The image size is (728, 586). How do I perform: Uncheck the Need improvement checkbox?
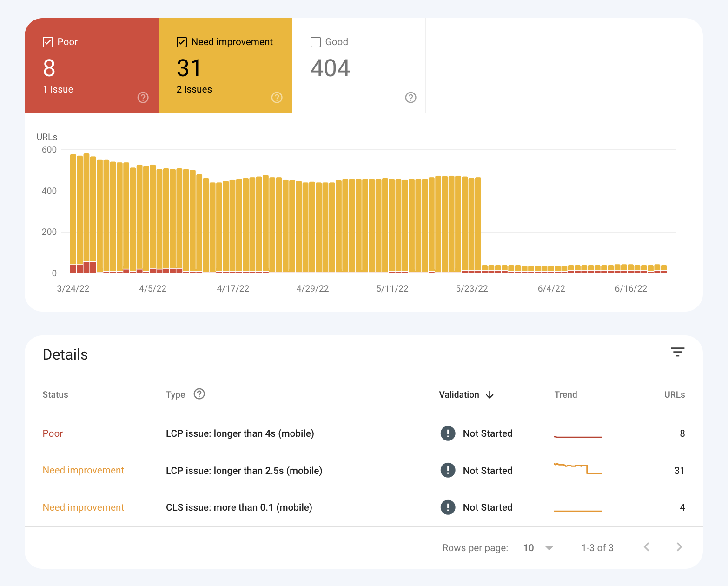click(182, 42)
